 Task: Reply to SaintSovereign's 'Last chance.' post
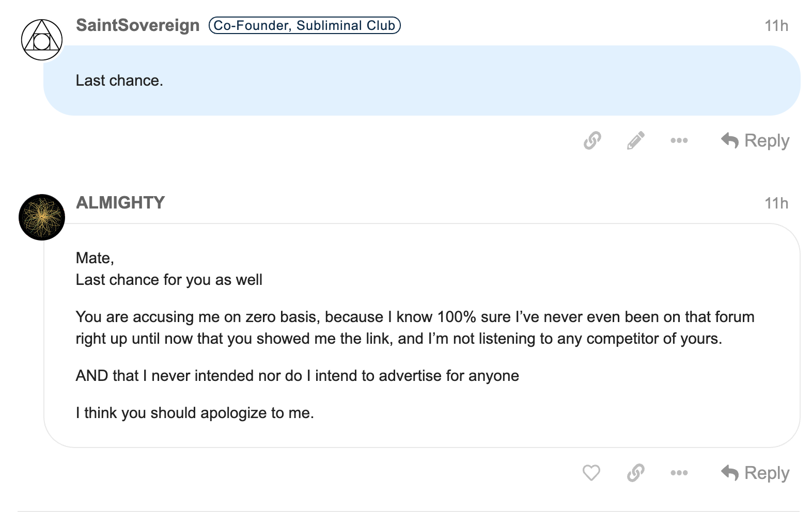755,140
